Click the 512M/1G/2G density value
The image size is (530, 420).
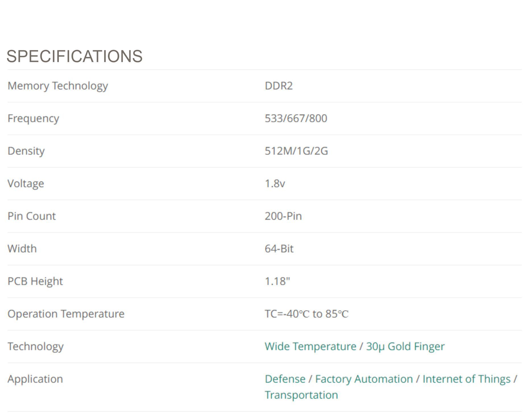(296, 151)
